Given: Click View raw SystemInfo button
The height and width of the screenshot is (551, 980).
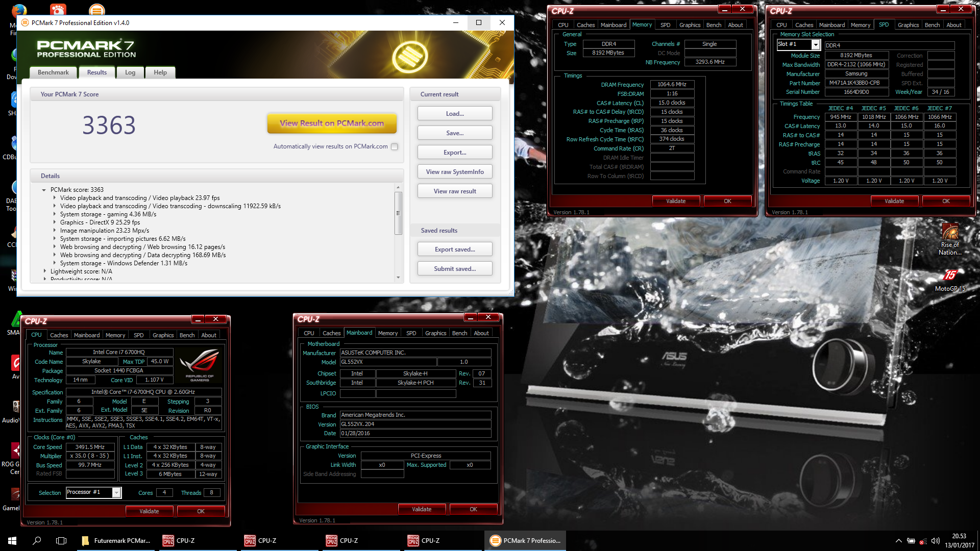Looking at the screenshot, I should click(x=455, y=172).
